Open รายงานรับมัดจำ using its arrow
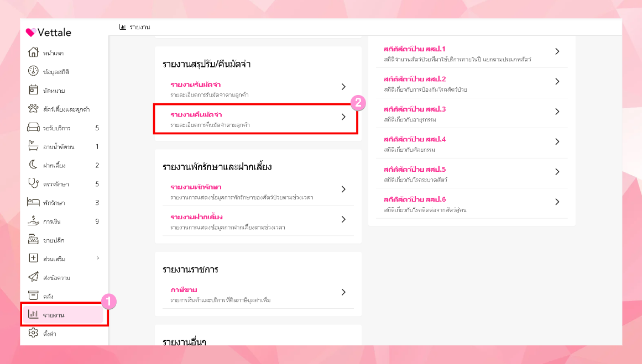 pos(343,87)
